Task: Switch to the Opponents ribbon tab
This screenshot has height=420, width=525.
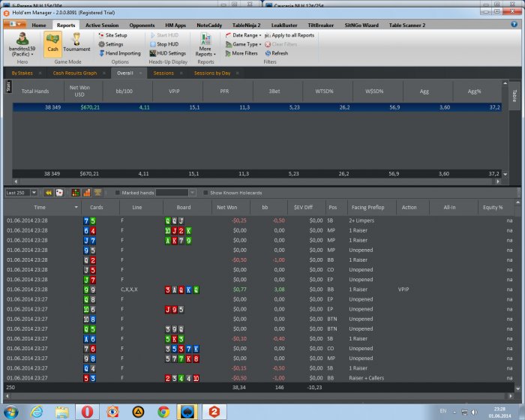Action: point(142,25)
